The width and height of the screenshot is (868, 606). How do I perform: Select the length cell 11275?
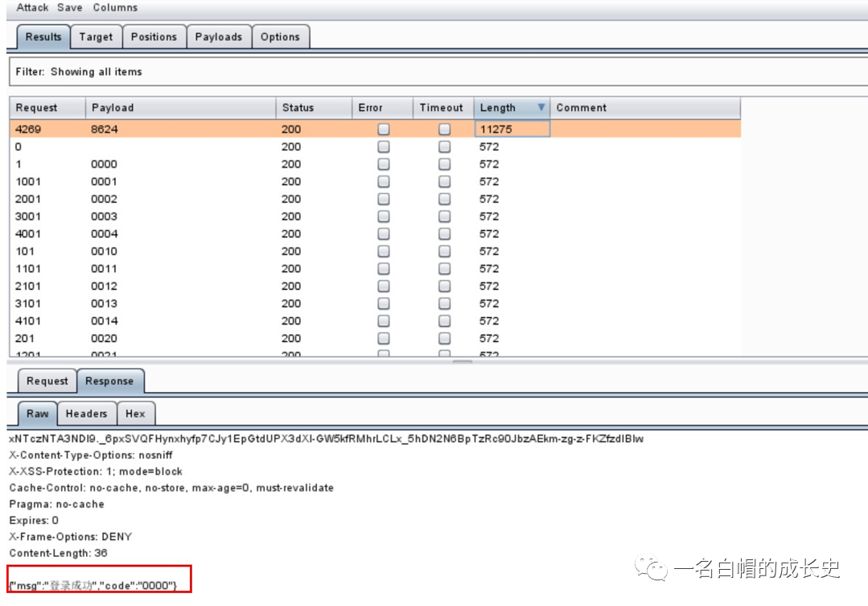(x=512, y=129)
